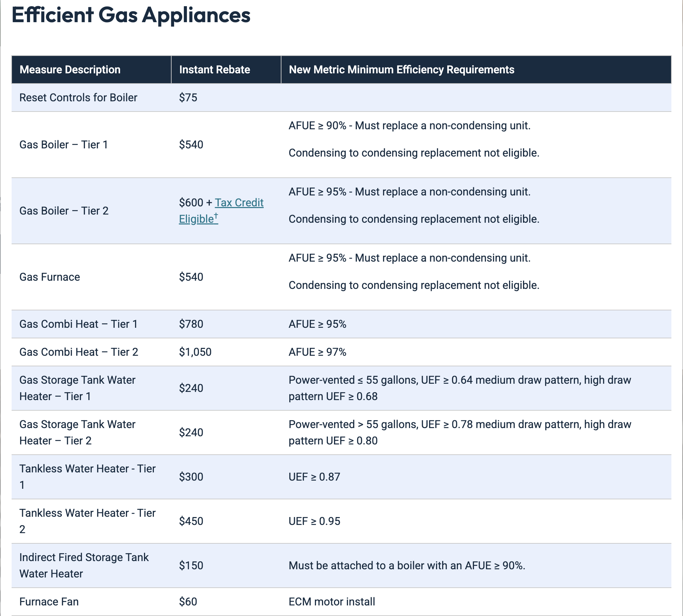Click the ECM motor install text
683x616 pixels.
click(x=332, y=602)
